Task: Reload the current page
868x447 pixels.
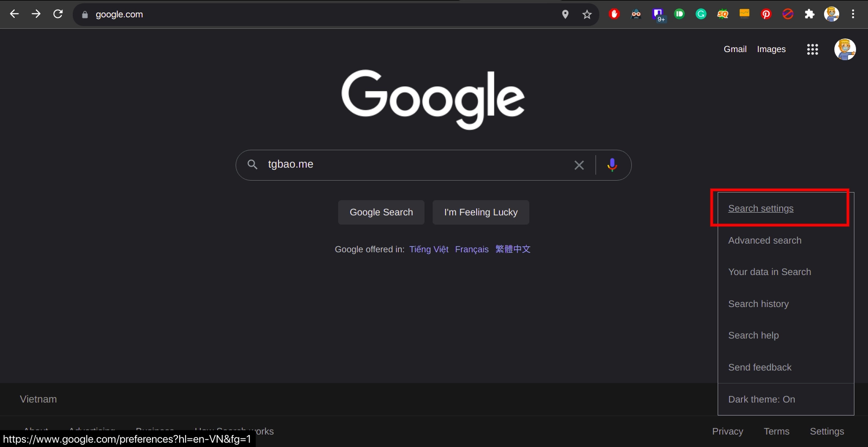Action: (58, 14)
